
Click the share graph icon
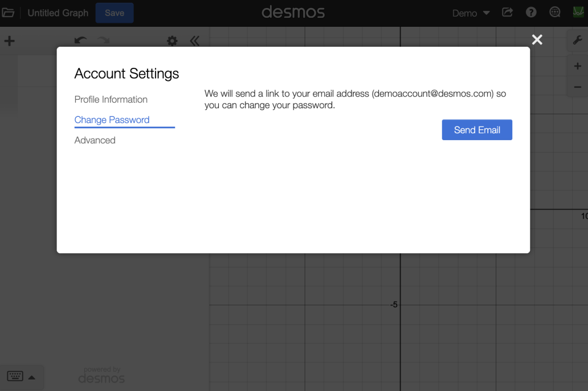507,13
